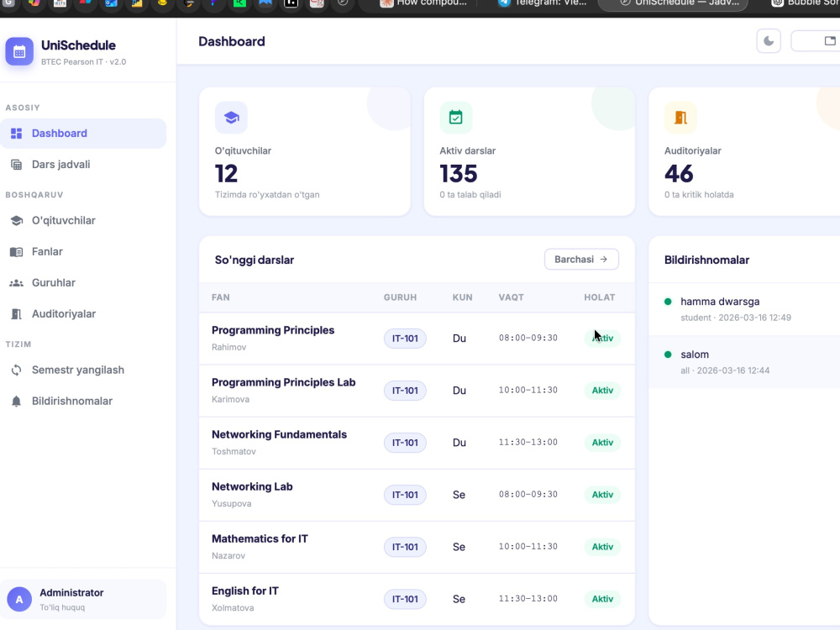Go to O'qituvchilar sidebar item
This screenshot has height=630, width=840.
coord(83,221)
